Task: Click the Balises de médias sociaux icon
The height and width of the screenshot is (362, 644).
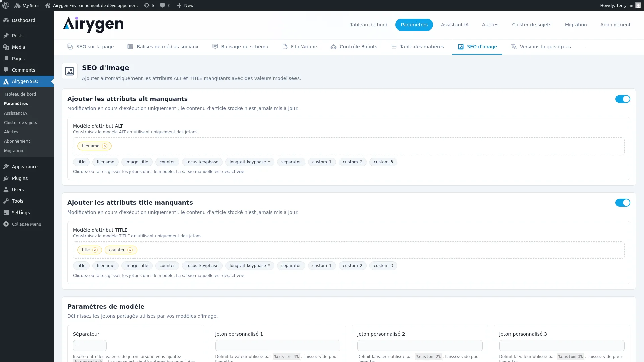Action: [130, 47]
